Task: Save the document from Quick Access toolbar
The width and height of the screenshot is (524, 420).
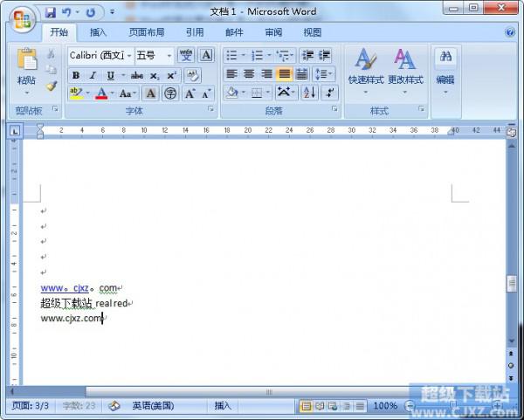Action: tap(51, 13)
